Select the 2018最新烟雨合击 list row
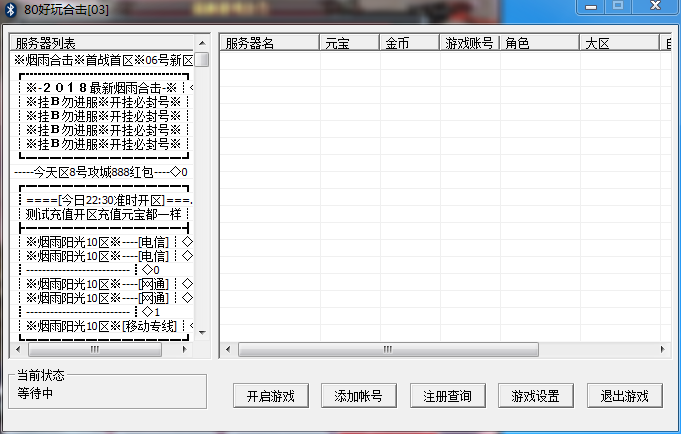The image size is (681, 434). 103,88
